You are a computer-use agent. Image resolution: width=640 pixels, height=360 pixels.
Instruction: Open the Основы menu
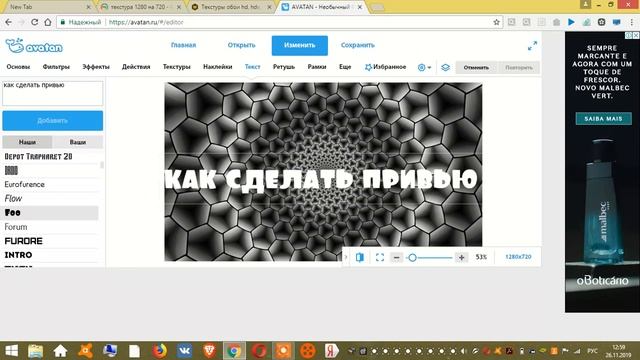(18, 67)
